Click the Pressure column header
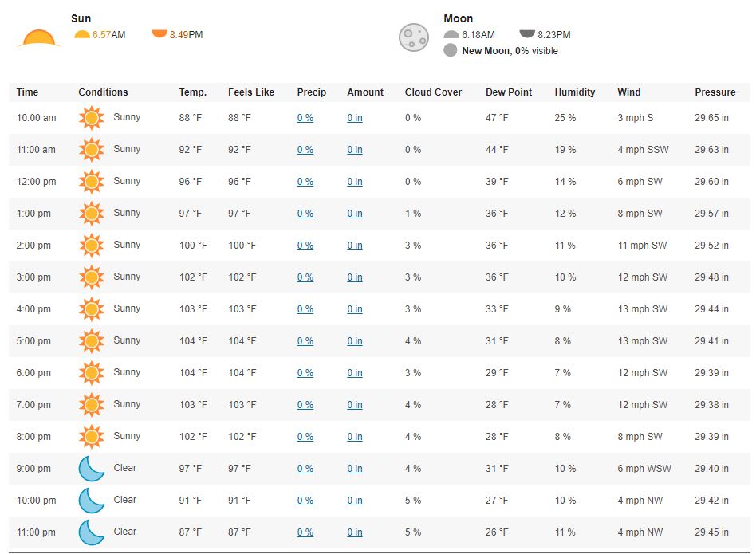Image resolution: width=756 pixels, height=554 pixels. point(715,92)
